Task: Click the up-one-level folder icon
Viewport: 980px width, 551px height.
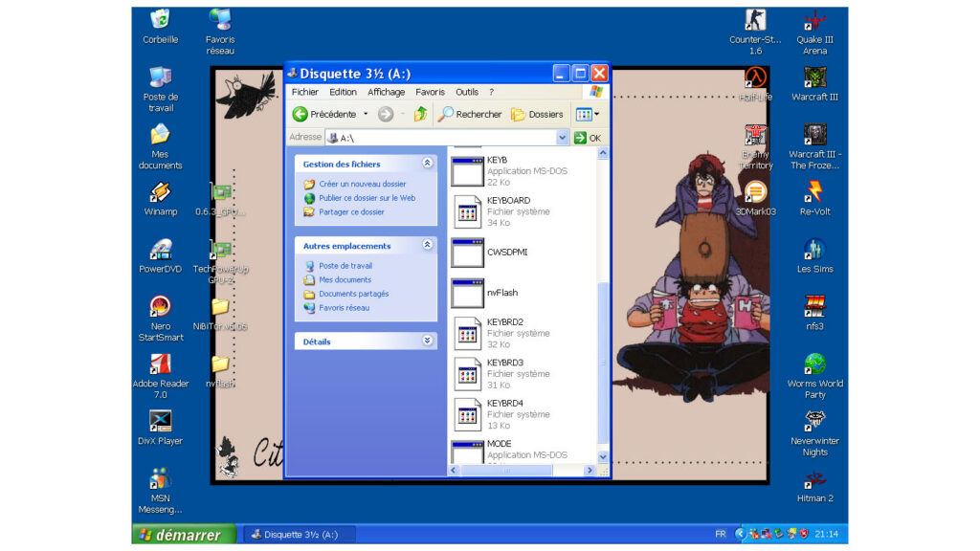Action: point(419,114)
